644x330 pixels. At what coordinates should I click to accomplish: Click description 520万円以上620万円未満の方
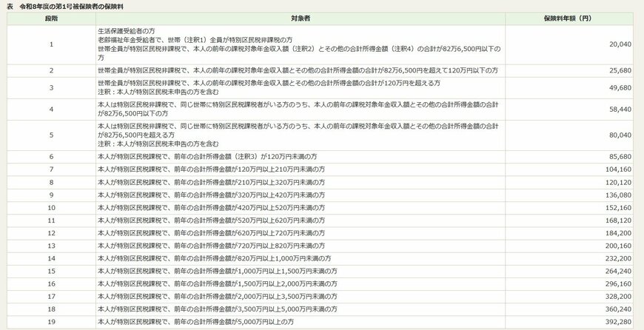212,220
